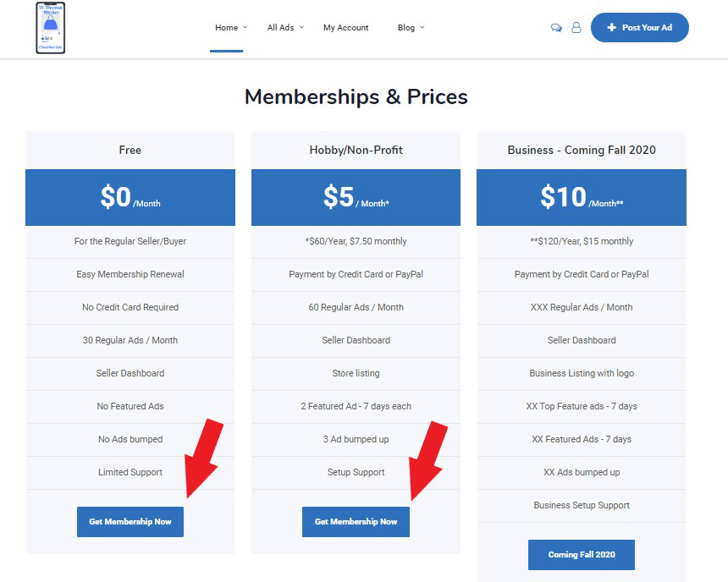Open the chat messages icon
The width and height of the screenshot is (728, 582).
click(556, 28)
